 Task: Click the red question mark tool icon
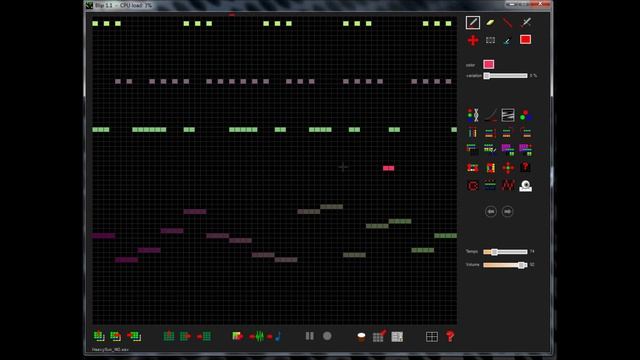(x=526, y=167)
